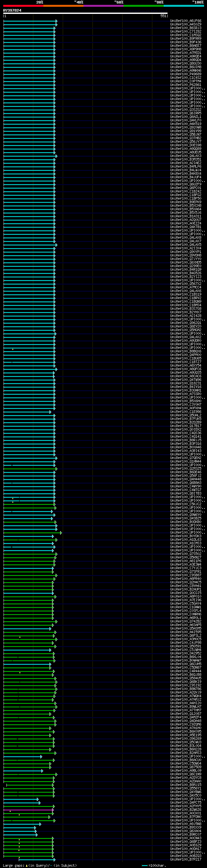Open hit UniRef100_A4S0Z9

coord(186,24)
